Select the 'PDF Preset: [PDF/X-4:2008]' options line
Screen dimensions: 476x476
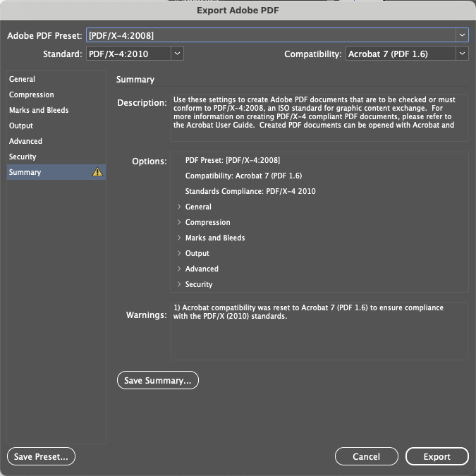pos(233,160)
